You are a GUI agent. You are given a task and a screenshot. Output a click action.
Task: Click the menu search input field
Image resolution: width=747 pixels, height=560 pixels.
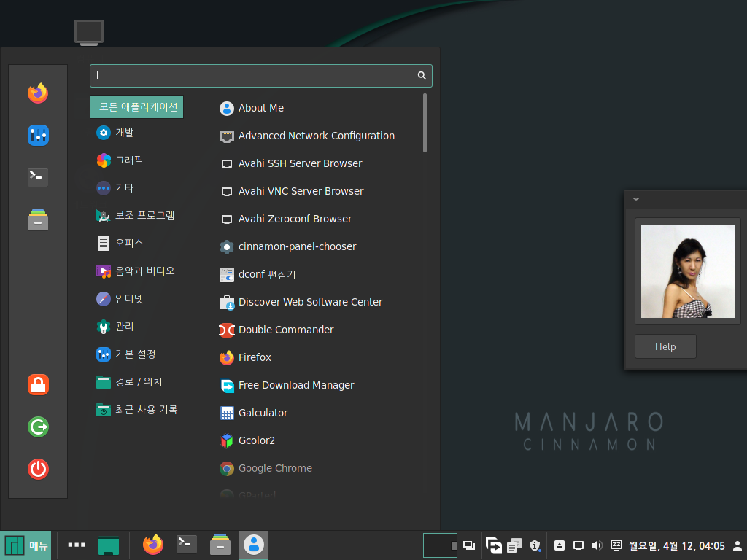point(261,76)
